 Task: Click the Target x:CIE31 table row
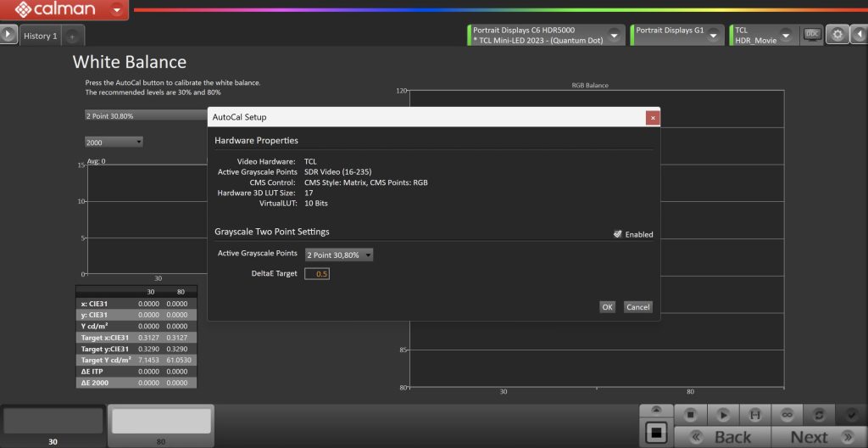tap(136, 337)
